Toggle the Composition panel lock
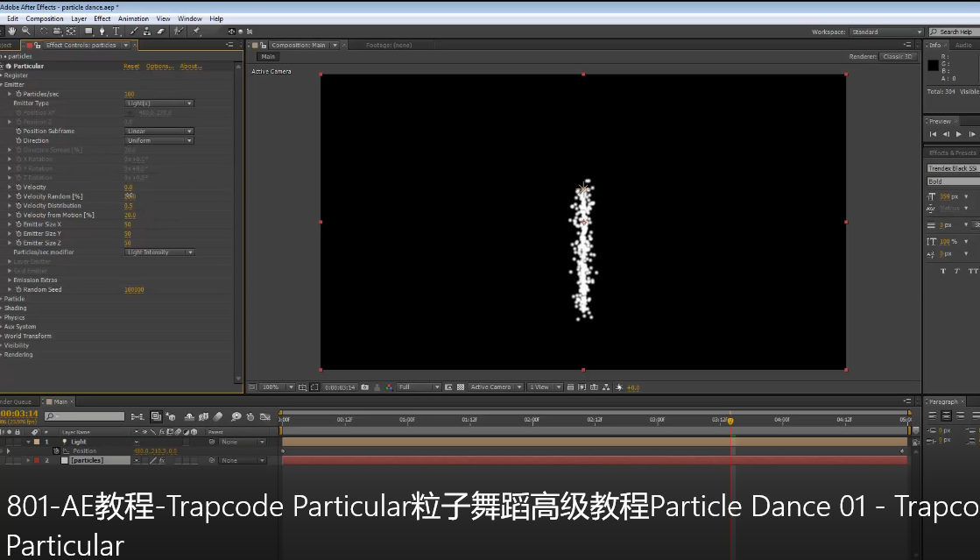 coord(263,45)
